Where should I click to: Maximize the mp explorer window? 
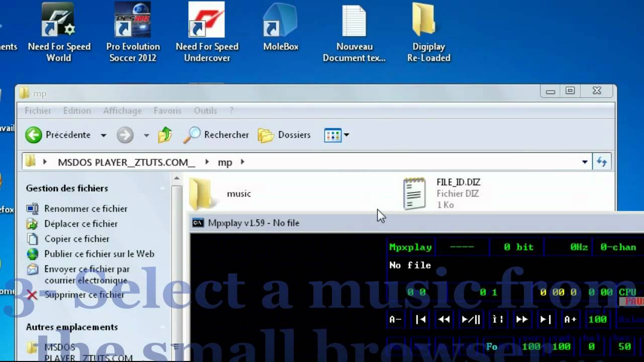point(570,91)
